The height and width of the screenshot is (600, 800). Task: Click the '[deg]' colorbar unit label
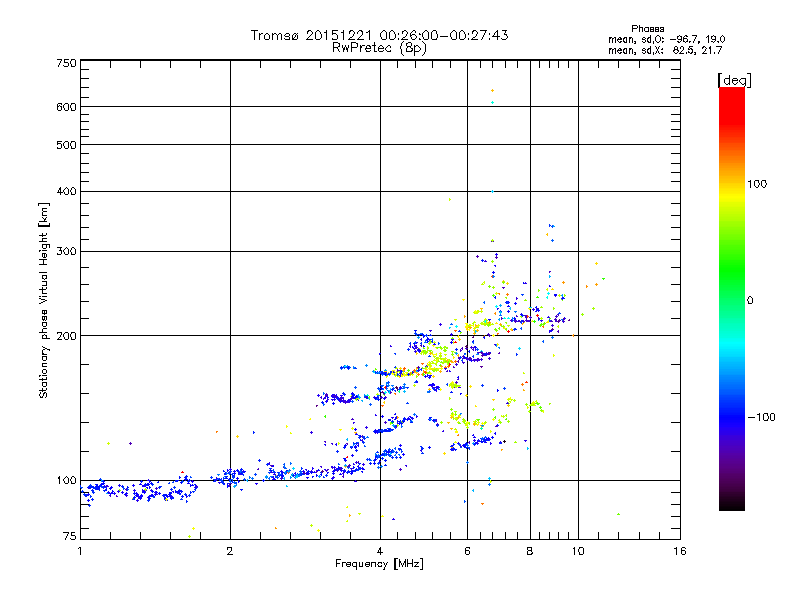(734, 80)
